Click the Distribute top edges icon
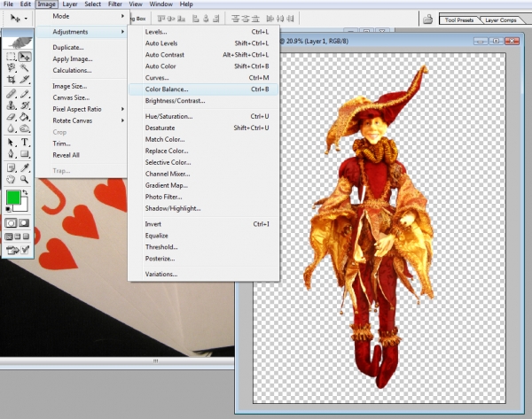This screenshot has height=419, width=532. coord(236,19)
